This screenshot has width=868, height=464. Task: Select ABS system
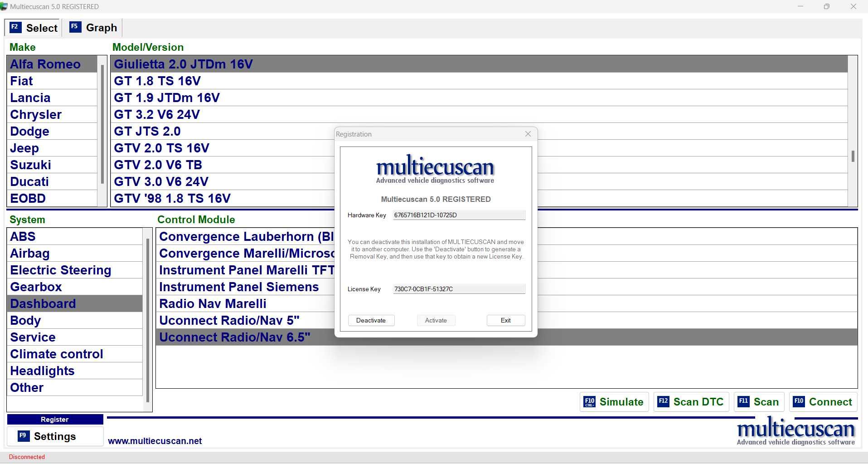coord(75,236)
